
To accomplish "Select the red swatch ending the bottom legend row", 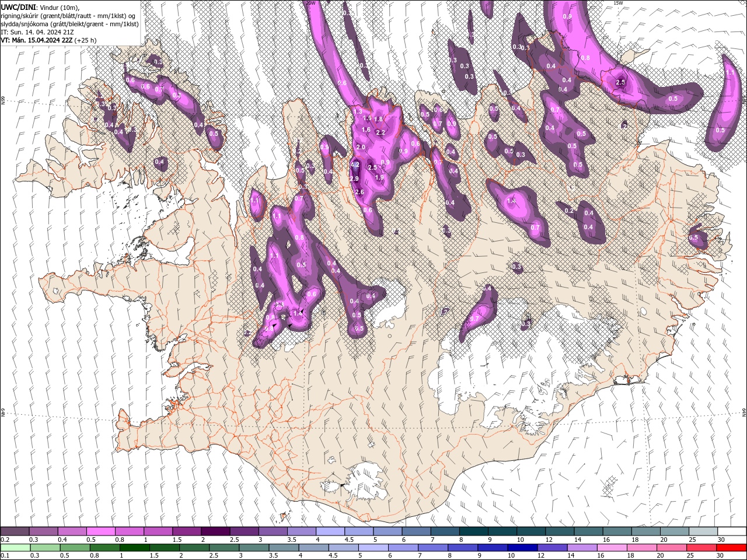I will pyautogui.click(x=731, y=547).
